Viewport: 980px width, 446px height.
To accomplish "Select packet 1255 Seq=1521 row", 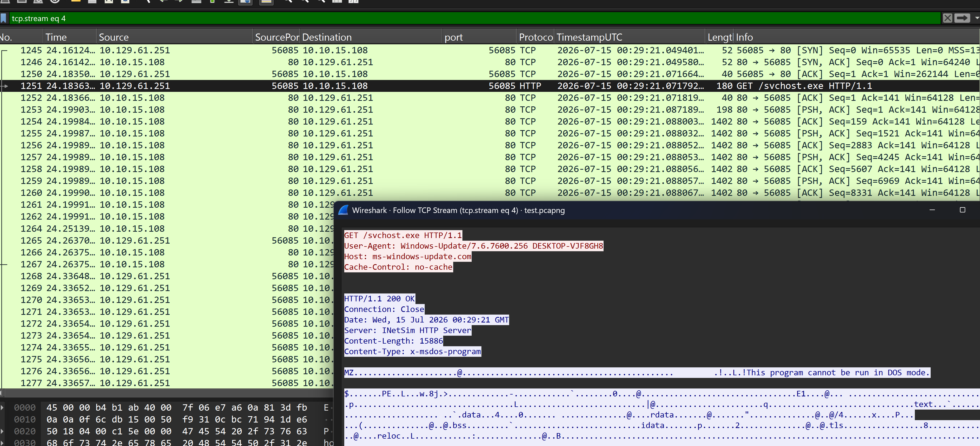I will 490,133.
